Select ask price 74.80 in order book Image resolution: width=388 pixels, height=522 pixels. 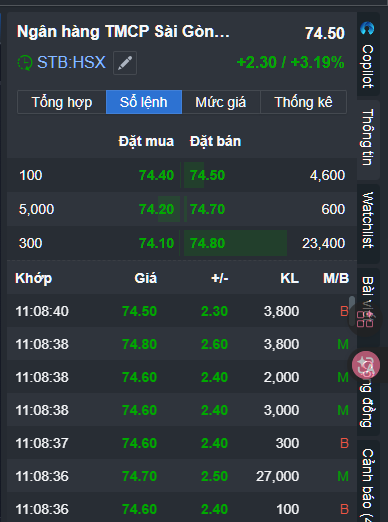tap(207, 243)
